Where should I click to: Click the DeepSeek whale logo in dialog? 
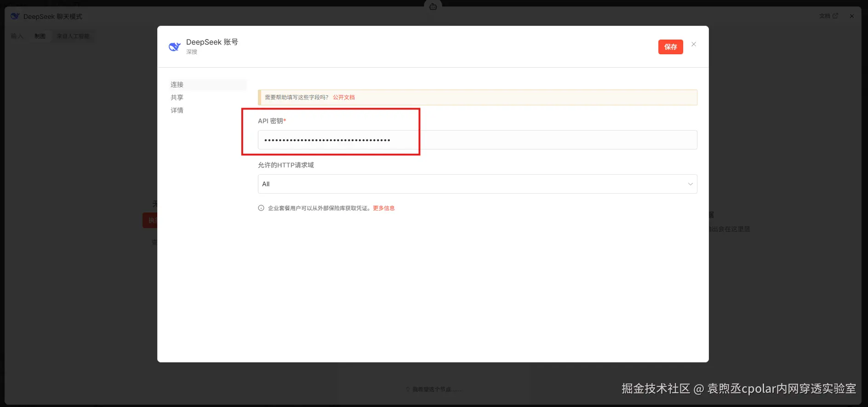[175, 46]
